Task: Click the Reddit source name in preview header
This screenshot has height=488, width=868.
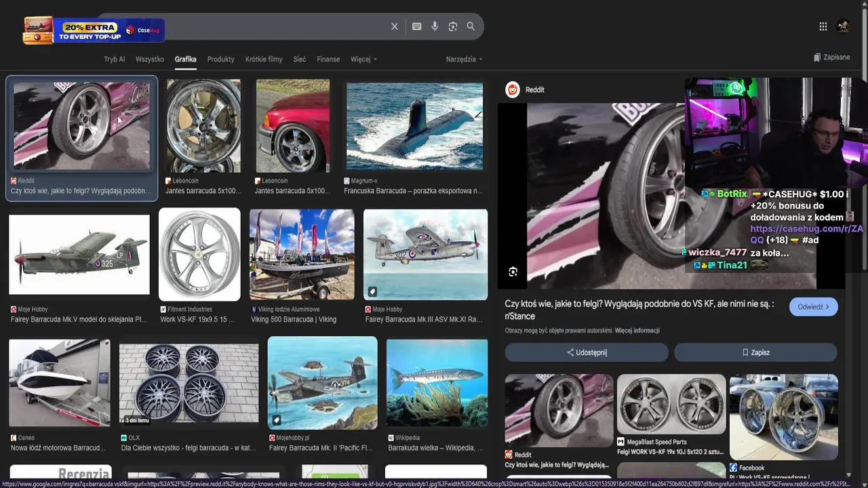Action: point(534,89)
